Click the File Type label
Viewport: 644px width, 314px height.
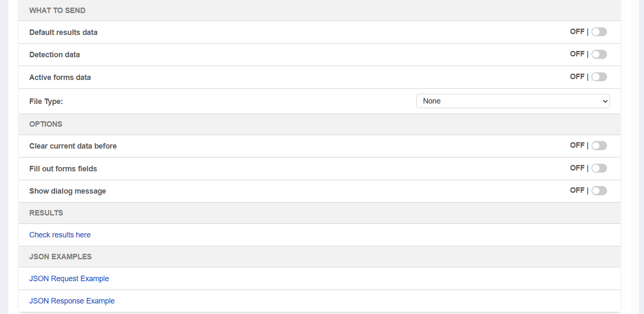coord(46,101)
